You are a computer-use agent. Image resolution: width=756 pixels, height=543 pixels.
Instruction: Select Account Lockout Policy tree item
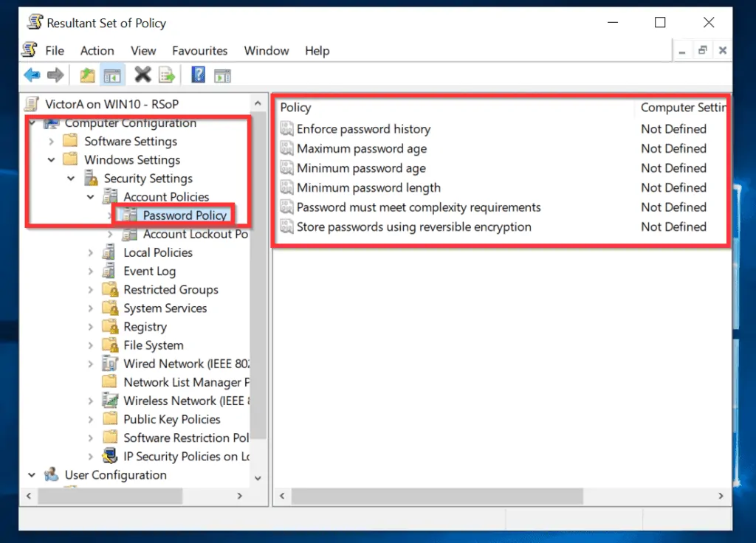[195, 234]
